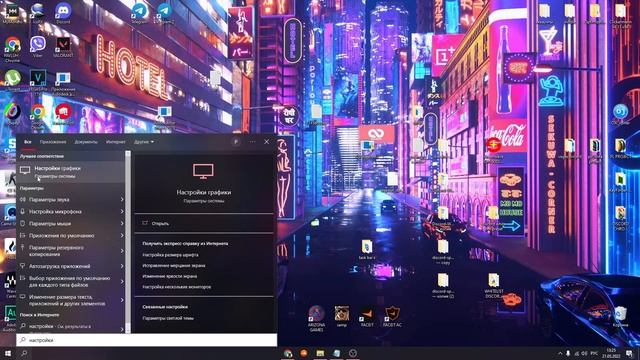Select the Настройка микрофона search result
The width and height of the screenshot is (640, 360).
click(x=55, y=211)
